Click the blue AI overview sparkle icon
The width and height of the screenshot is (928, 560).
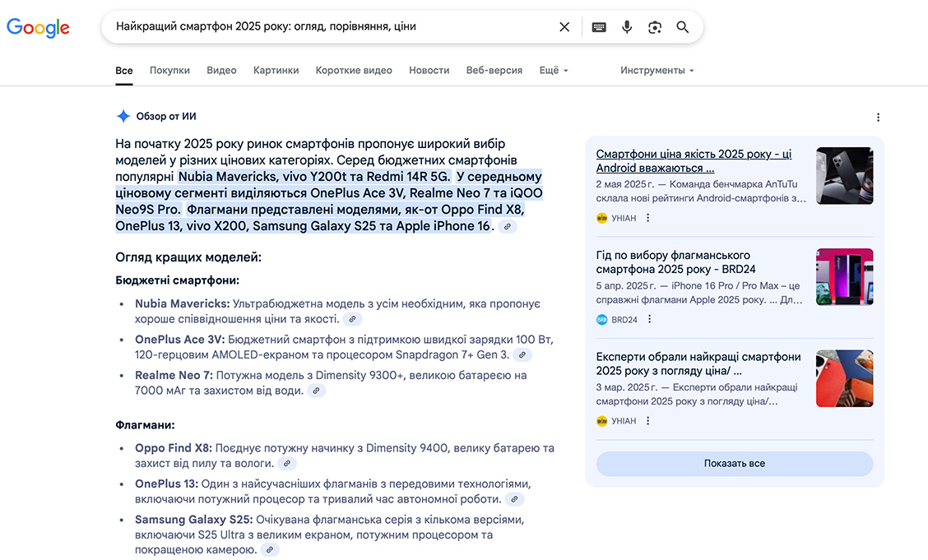tap(123, 116)
